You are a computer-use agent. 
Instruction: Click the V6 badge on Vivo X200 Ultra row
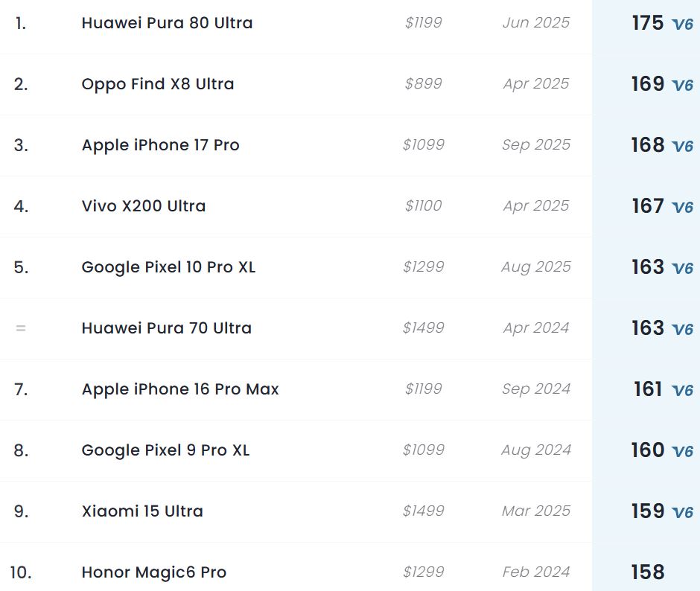click(682, 208)
